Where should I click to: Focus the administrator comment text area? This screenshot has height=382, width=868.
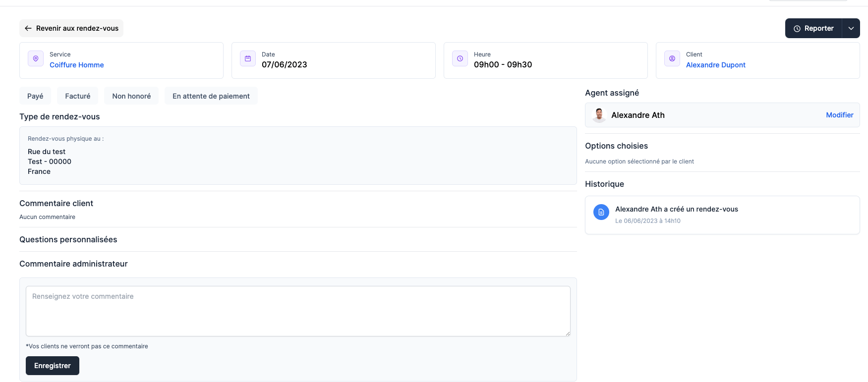point(298,311)
